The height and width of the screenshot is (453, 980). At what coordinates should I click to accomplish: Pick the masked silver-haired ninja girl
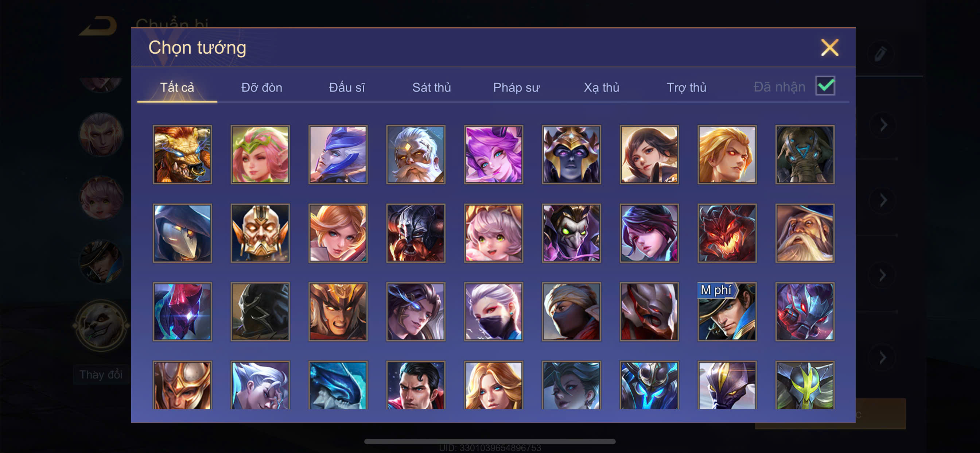tap(493, 311)
